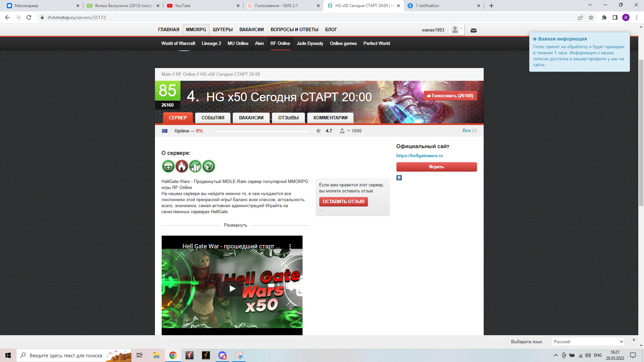Open the notification center in system tray

(633, 355)
